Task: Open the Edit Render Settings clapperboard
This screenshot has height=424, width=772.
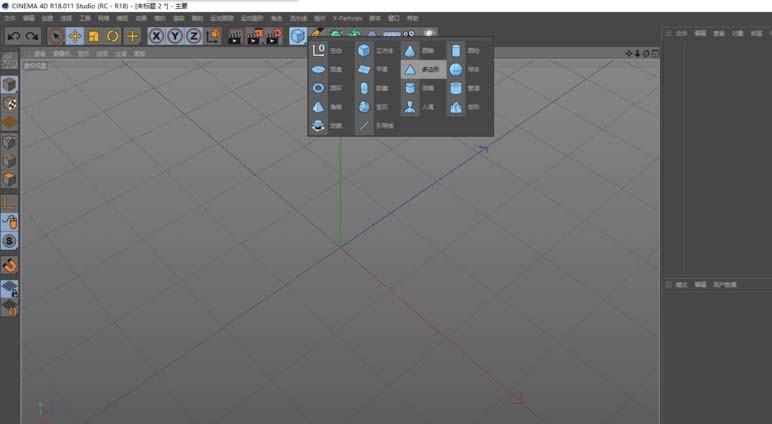Action: point(272,36)
